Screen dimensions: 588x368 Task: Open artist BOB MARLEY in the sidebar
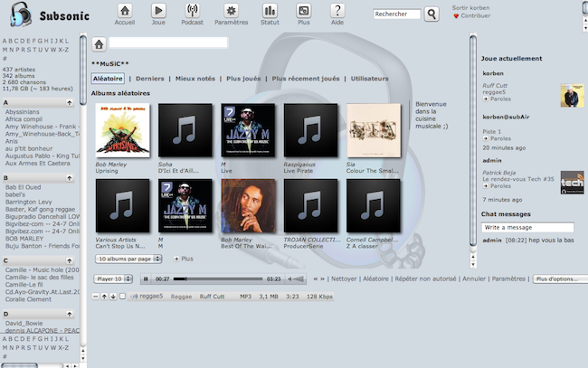24,239
